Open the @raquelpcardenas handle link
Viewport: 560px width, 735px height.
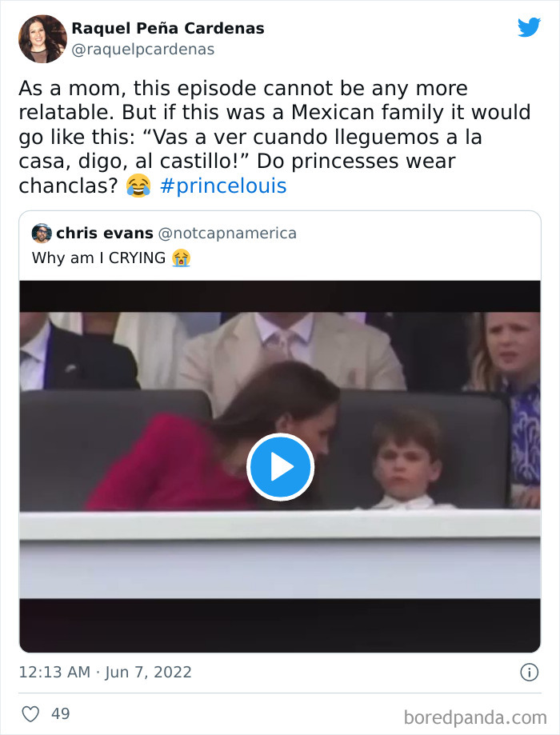pyautogui.click(x=143, y=50)
